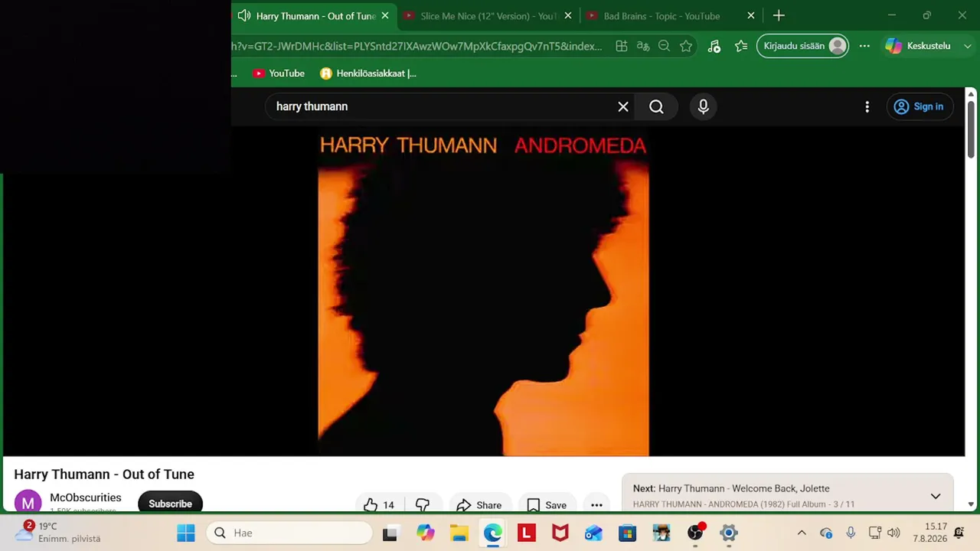Submit the search with the magnifier button
The height and width of the screenshot is (551, 980).
656,107
